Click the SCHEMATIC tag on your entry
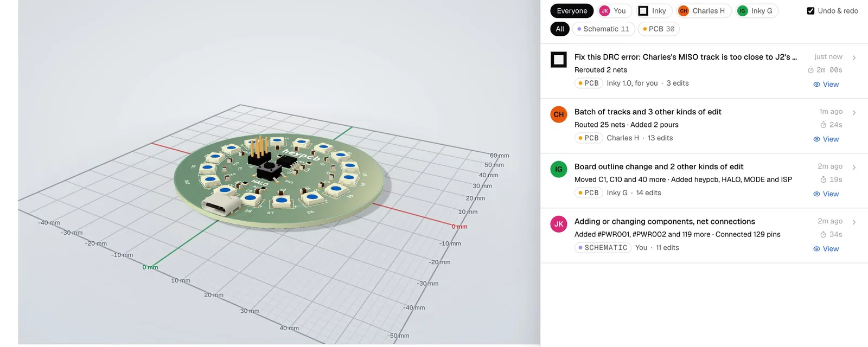868x347 pixels. [603, 247]
